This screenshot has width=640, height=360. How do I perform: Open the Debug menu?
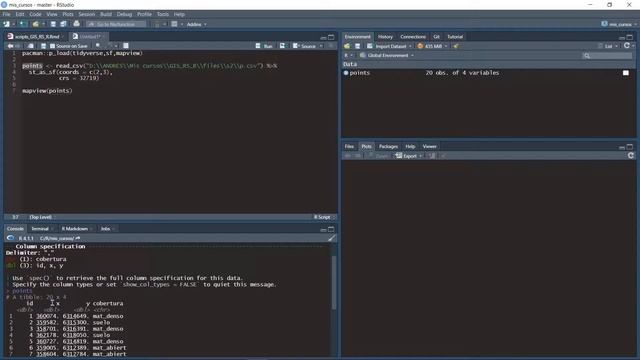pyautogui.click(x=124, y=14)
